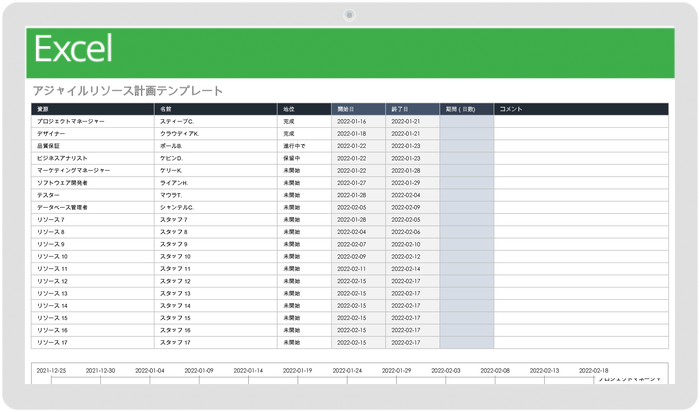Select start date 2022-02-07

click(x=358, y=244)
